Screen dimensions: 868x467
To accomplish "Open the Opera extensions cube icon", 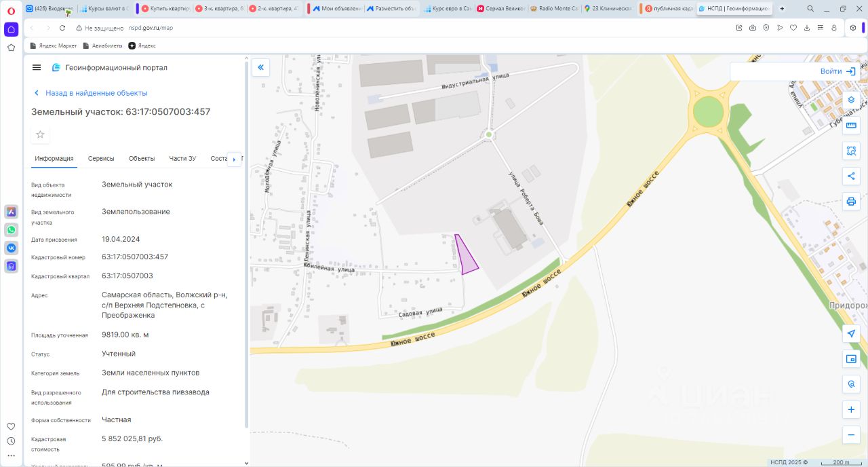I will pyautogui.click(x=853, y=28).
